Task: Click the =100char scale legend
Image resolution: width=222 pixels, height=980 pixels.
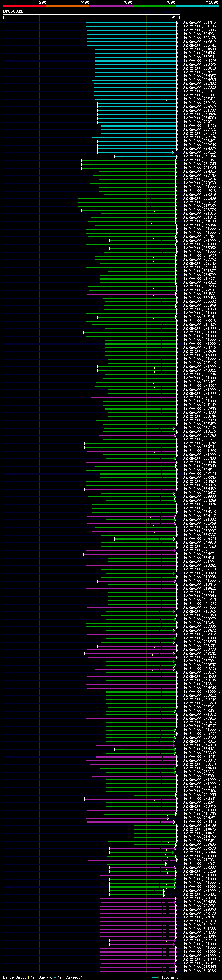Action: click(165, 977)
